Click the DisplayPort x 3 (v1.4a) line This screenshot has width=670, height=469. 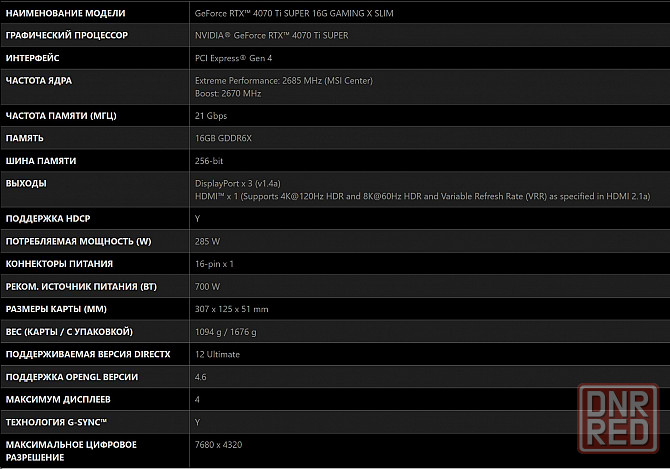coord(238,184)
